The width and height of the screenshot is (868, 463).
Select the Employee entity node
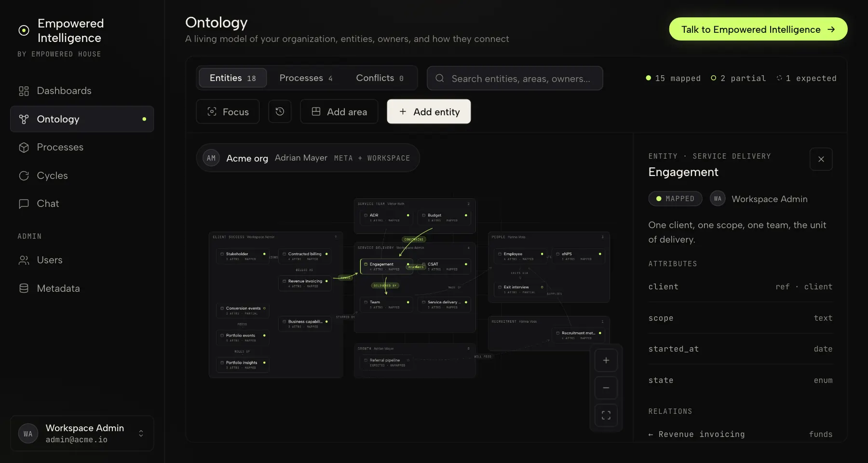pyautogui.click(x=520, y=256)
